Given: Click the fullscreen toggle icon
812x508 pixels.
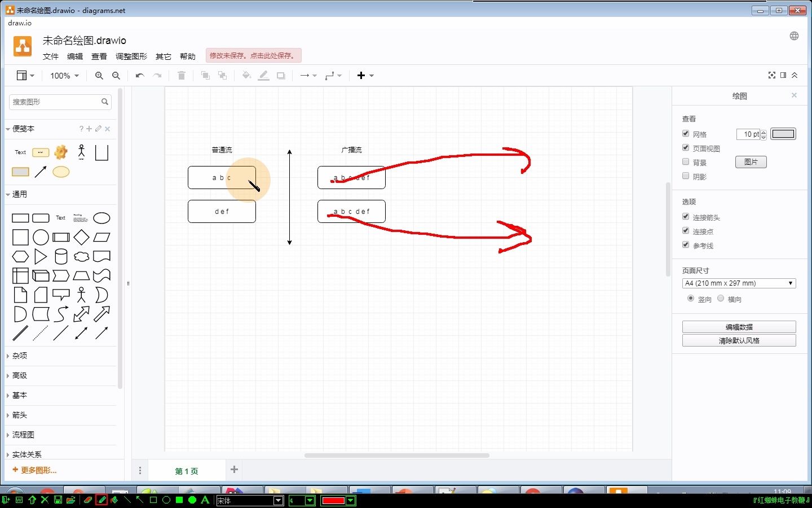Looking at the screenshot, I should pyautogui.click(x=772, y=75).
